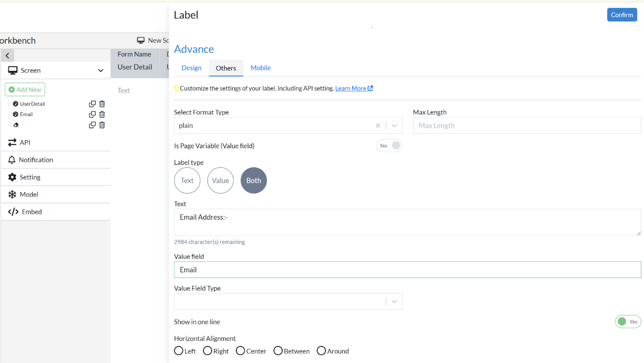This screenshot has height=363, width=644.
Task: Toggle Is Page Variable to Yes
Action: 389,145
